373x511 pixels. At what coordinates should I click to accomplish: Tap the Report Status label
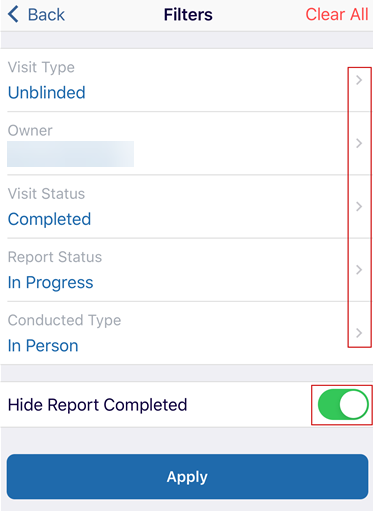pos(55,257)
